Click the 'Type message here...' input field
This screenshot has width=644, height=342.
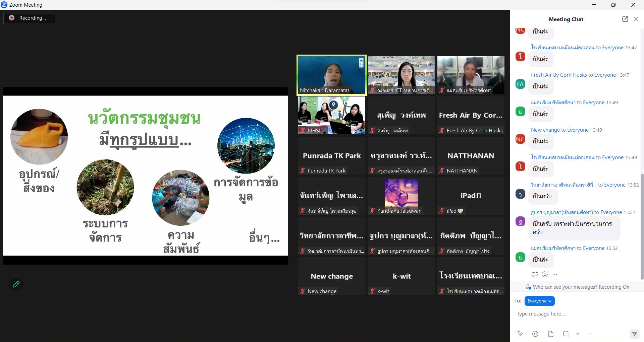570,314
